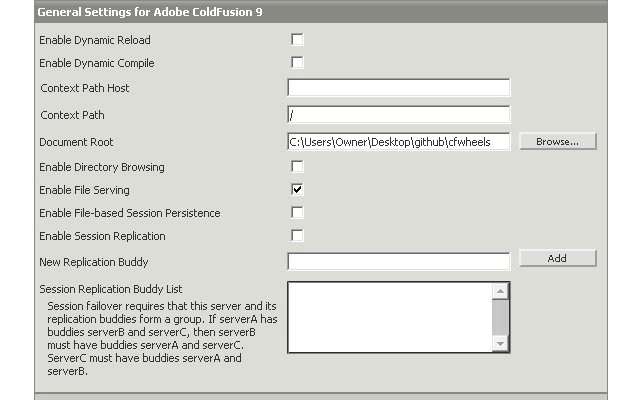Viewport: 640px width, 400px height.
Task: Select the Document Root path field
Action: (x=399, y=142)
